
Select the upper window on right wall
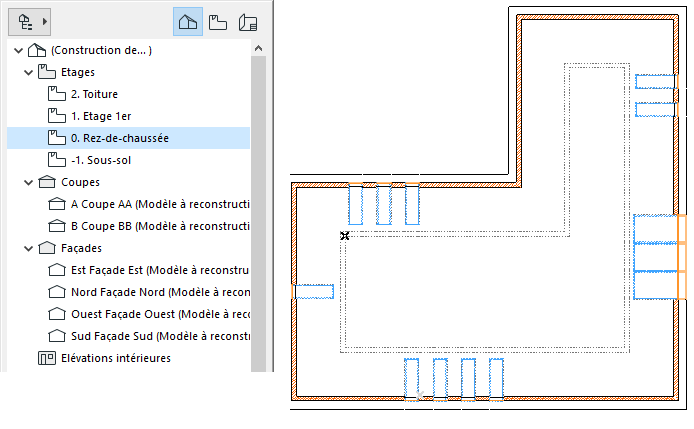point(656,82)
